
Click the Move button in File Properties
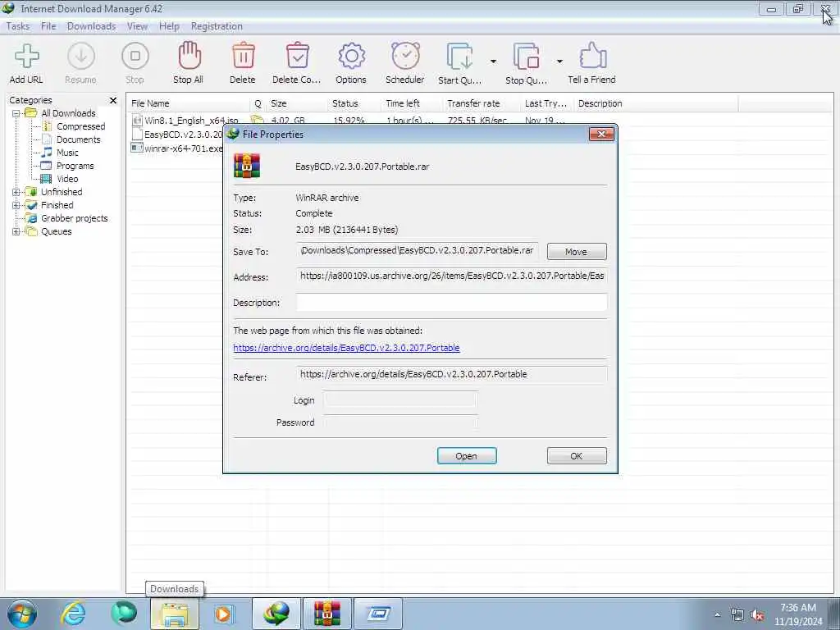[577, 252]
